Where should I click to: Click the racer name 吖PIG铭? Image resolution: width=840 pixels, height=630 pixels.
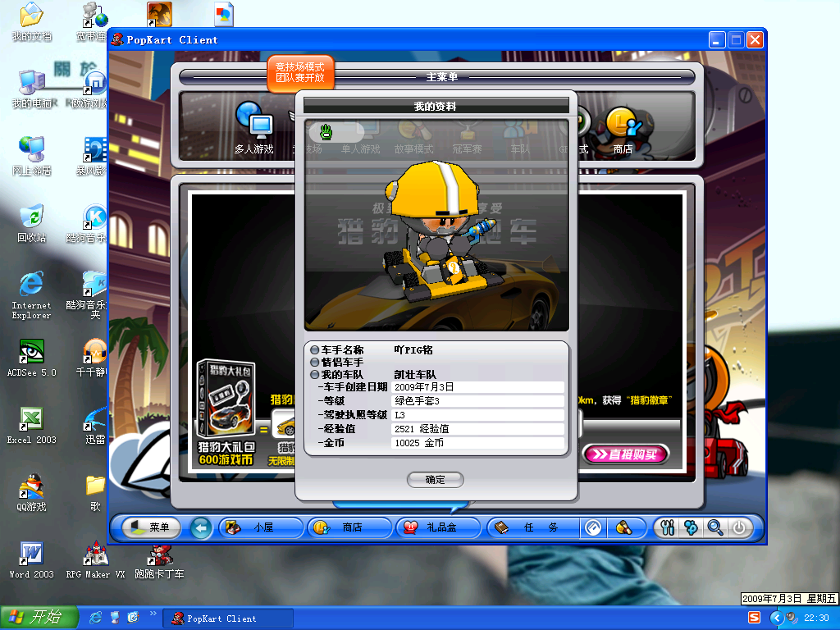coord(413,349)
